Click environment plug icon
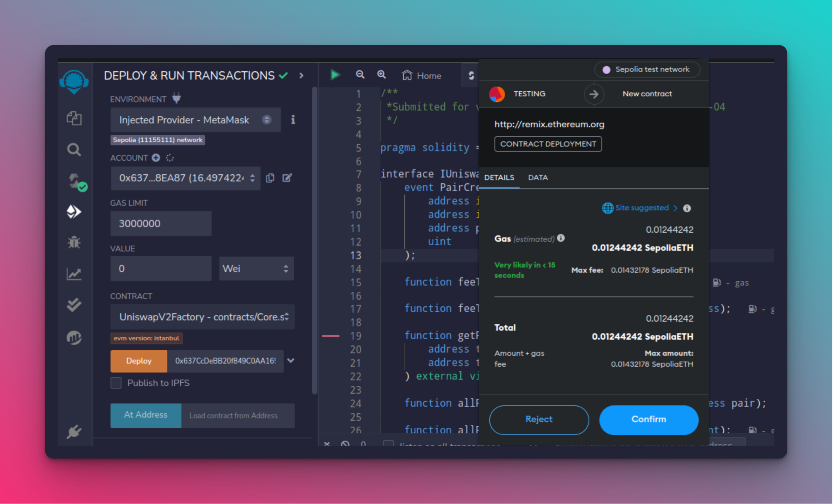Viewport: 833px width, 504px height. pos(176,98)
